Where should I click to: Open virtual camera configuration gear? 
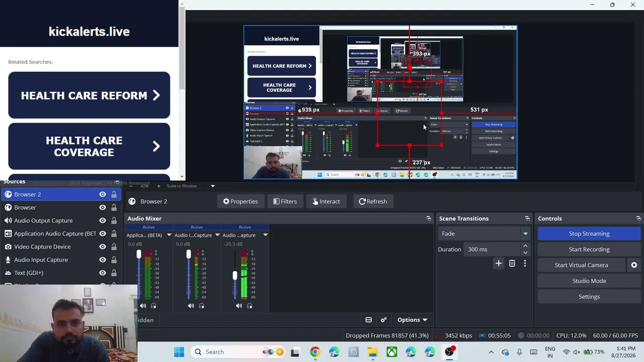click(634, 265)
